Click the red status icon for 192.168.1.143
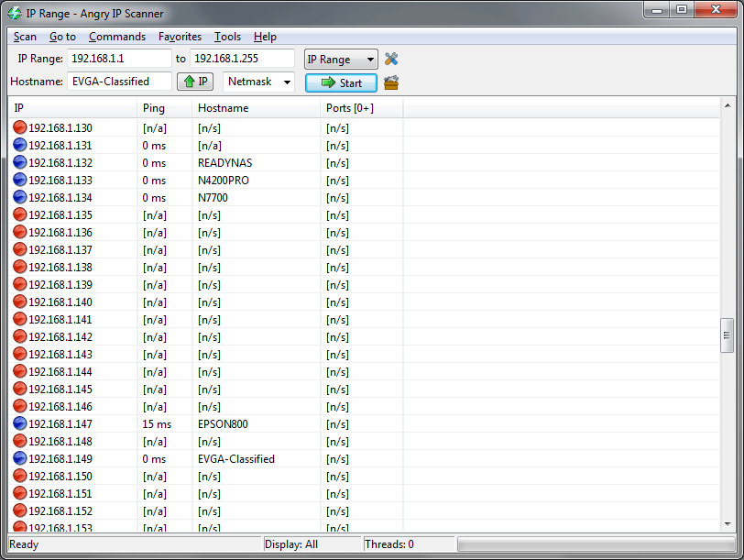The height and width of the screenshot is (560, 744). coord(20,354)
